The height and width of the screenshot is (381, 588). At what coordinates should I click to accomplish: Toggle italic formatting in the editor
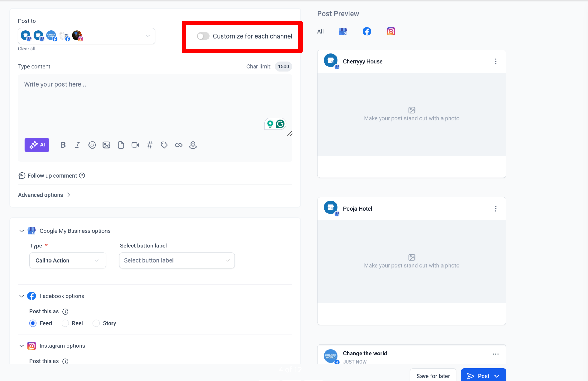[x=77, y=145]
